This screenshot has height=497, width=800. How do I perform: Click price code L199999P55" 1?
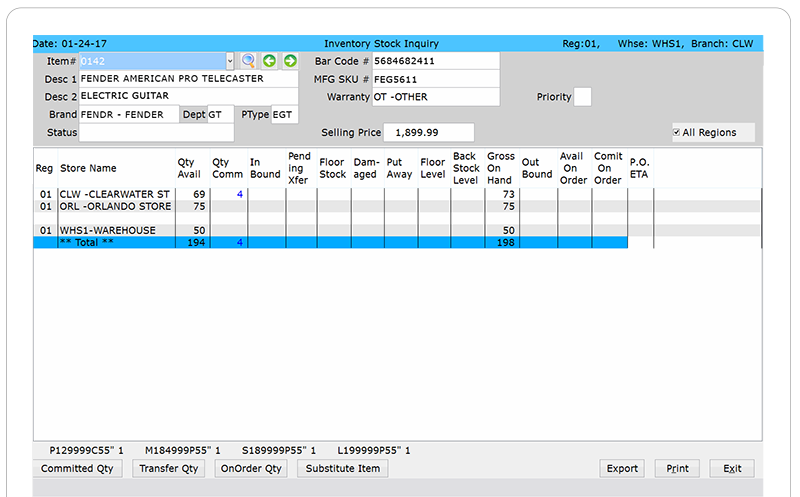click(x=374, y=451)
